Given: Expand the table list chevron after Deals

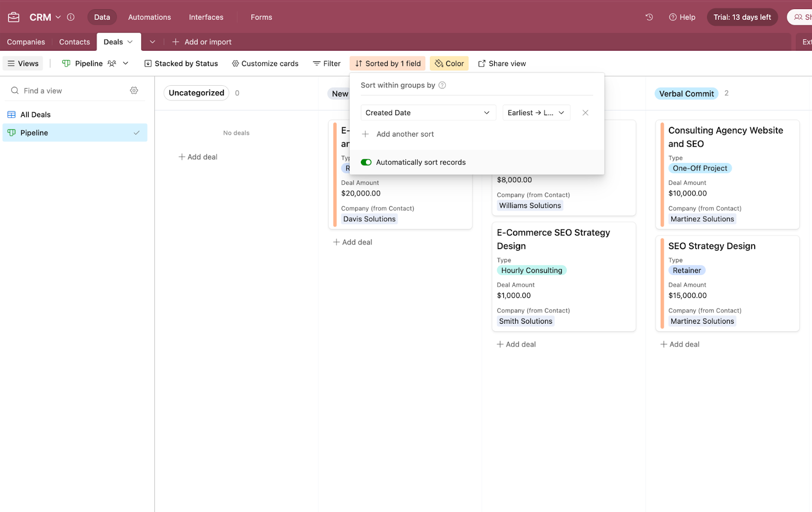Looking at the screenshot, I should coord(152,42).
